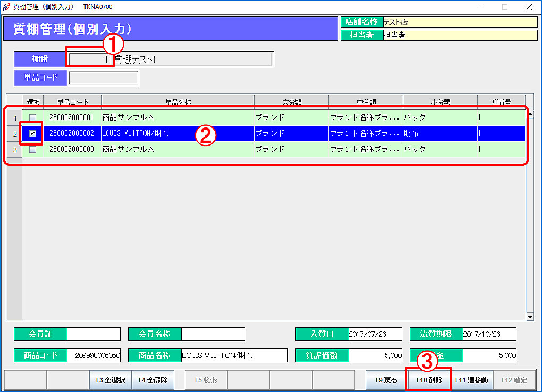Select the 会員証 text field
The height and width of the screenshot is (392, 542).
coord(94,334)
